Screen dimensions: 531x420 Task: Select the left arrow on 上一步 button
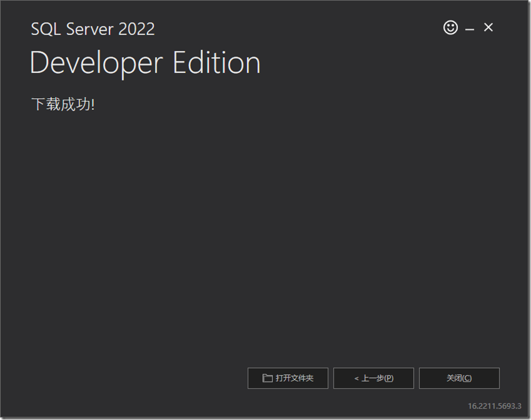click(357, 378)
